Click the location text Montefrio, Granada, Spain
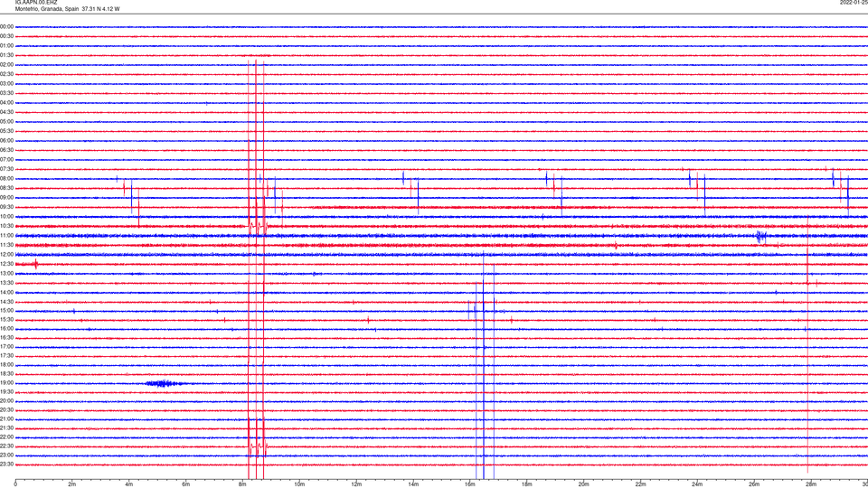The width and height of the screenshot is (868, 488). click(47, 9)
